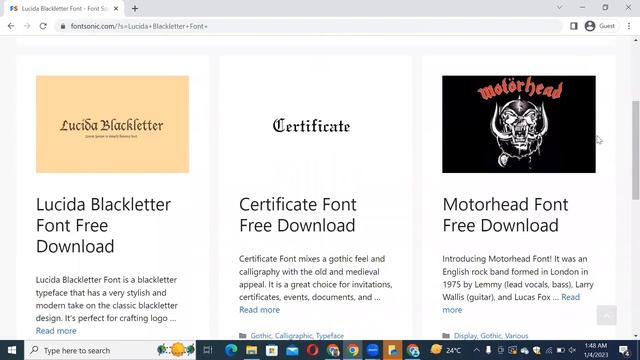640x360 pixels.
Task: Click Read more under Motorhead Font
Action: 571,297
